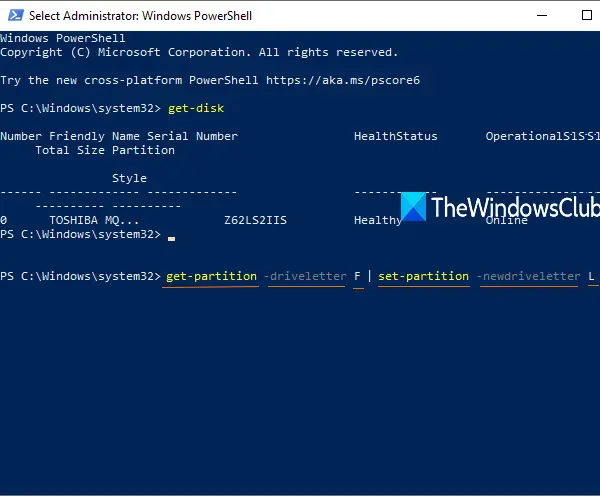Click the pipe character between commands
The height and width of the screenshot is (496, 600).
click(x=370, y=276)
